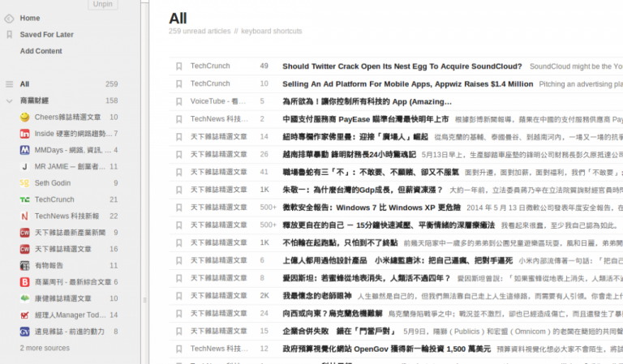Open 釋放更自在的自己 article title
The image size is (623, 364).
[389, 225]
